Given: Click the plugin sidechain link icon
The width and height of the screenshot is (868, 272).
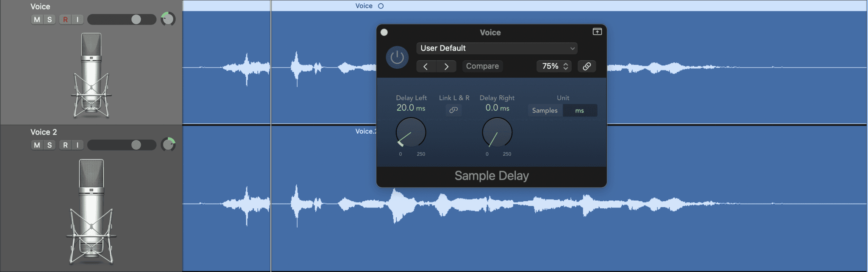Looking at the screenshot, I should click(x=587, y=66).
